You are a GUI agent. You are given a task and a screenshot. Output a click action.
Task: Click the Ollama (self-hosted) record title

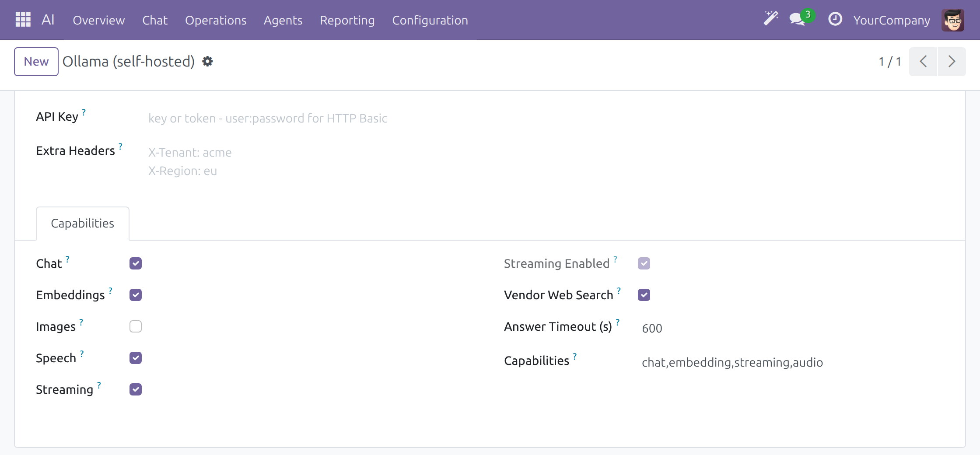tap(129, 62)
